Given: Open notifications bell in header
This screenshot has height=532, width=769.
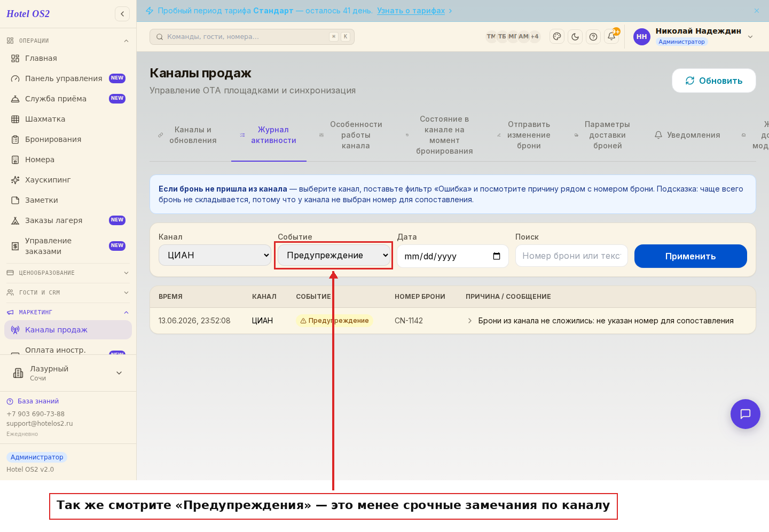Looking at the screenshot, I should coord(611,37).
